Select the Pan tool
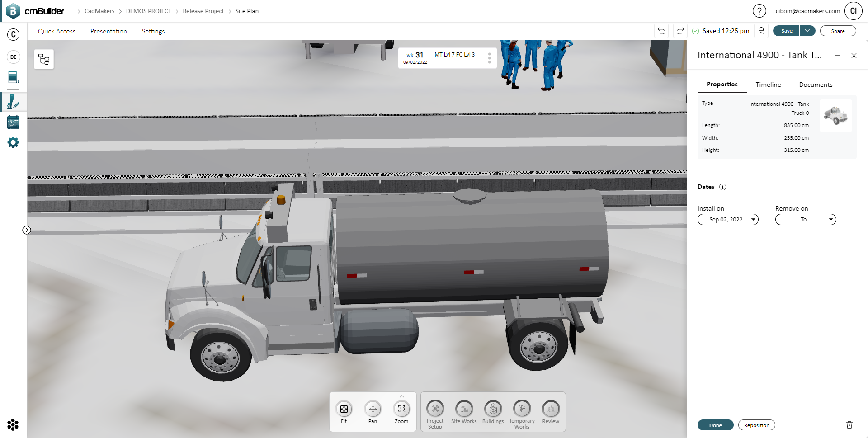This screenshot has width=868, height=438. (373, 412)
